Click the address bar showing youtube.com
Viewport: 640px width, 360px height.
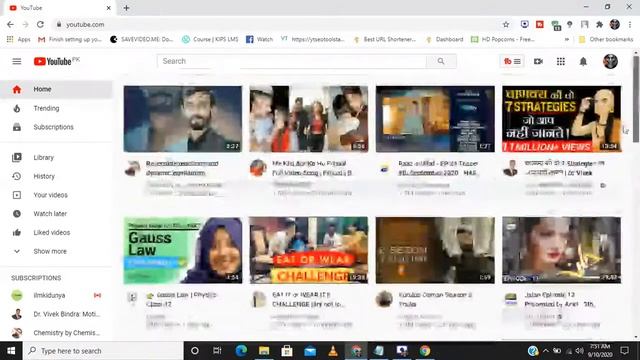tap(278, 24)
